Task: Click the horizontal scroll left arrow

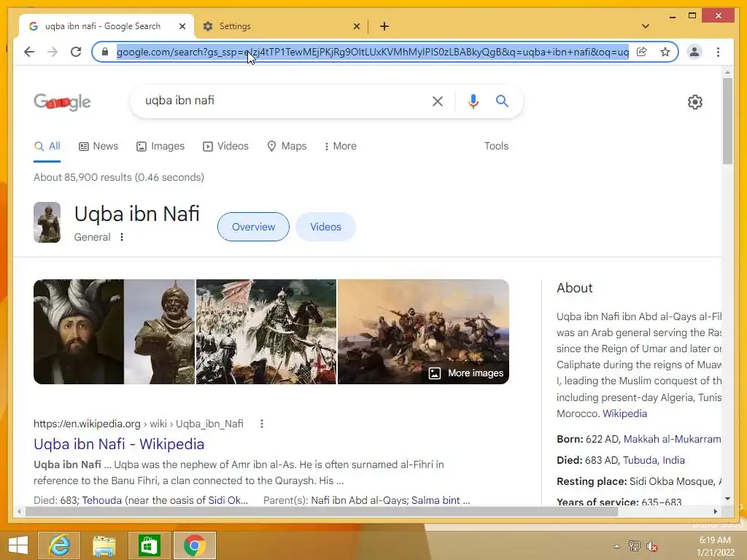Action: [19, 511]
